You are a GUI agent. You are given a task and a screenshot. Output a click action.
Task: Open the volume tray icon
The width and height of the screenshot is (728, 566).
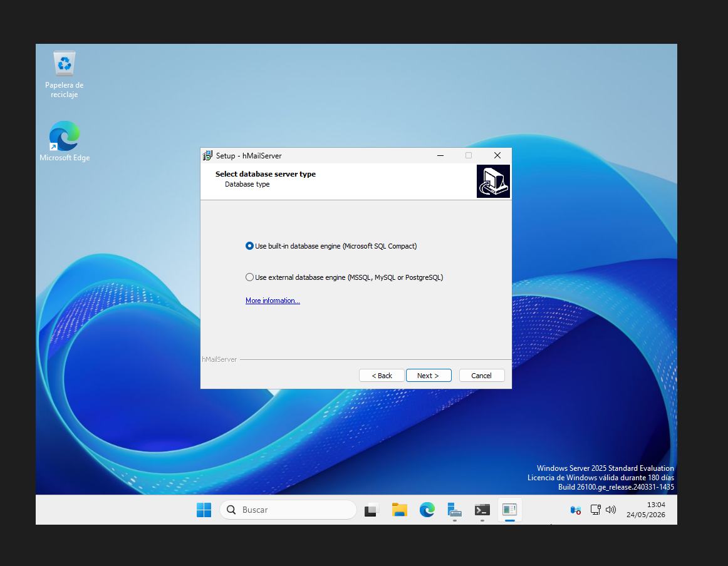611,510
